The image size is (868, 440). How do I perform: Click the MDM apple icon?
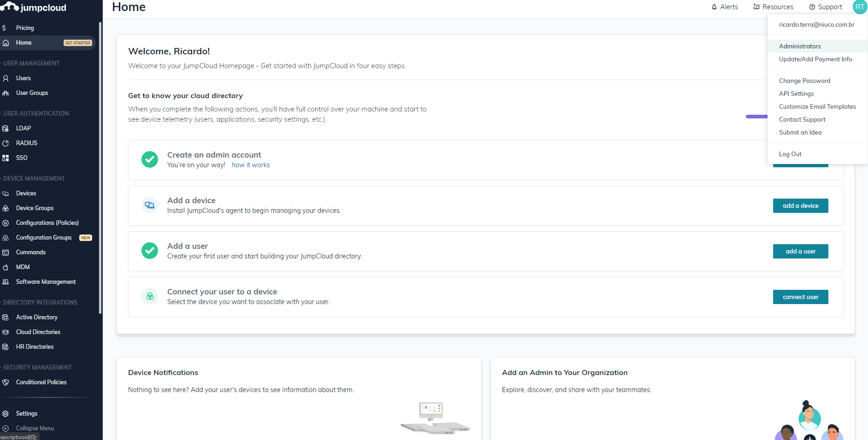[x=6, y=267]
